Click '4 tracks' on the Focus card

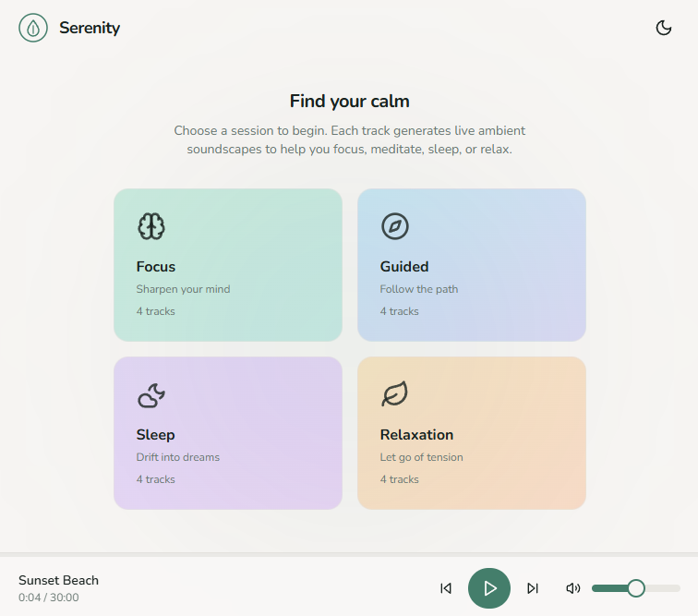155,311
